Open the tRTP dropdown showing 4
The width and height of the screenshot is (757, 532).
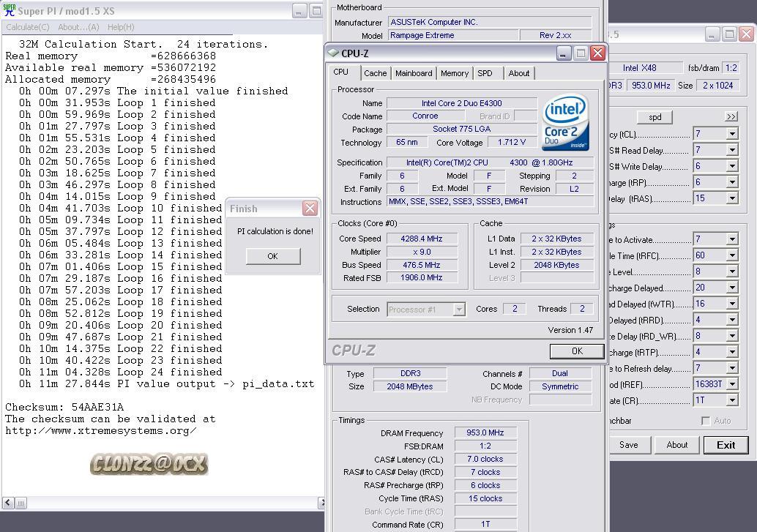click(x=732, y=352)
